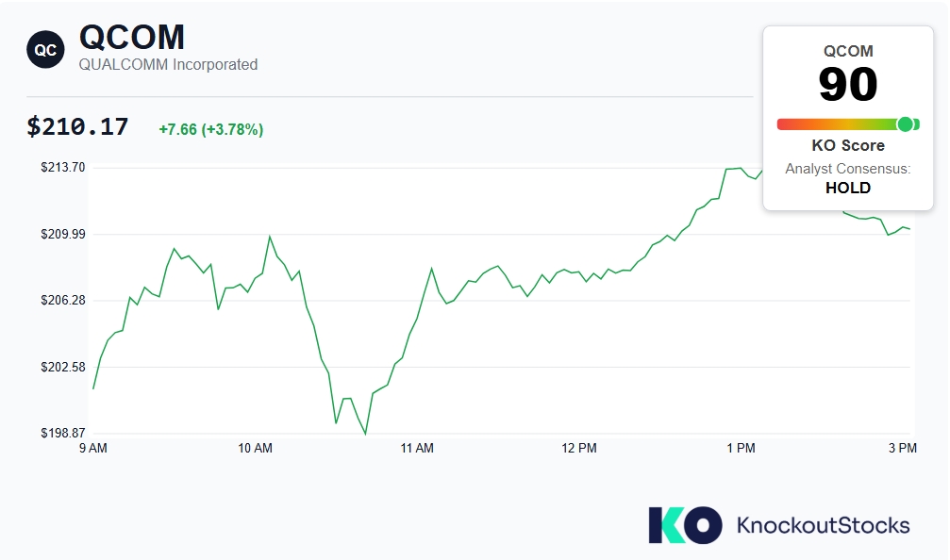Click the HOLD consensus rating

pos(848,188)
